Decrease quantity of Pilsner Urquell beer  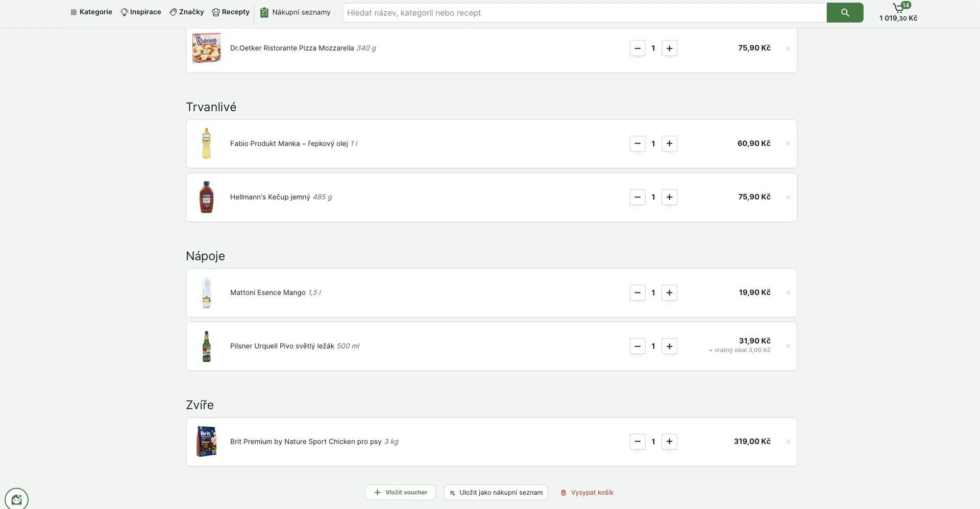pyautogui.click(x=638, y=346)
